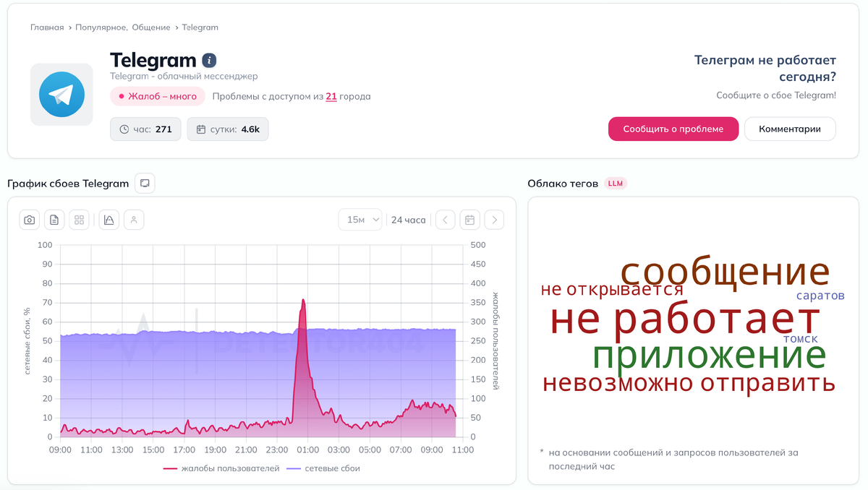Click the Telegram breadcrumb item
This screenshot has width=868, height=490.
pos(200,27)
